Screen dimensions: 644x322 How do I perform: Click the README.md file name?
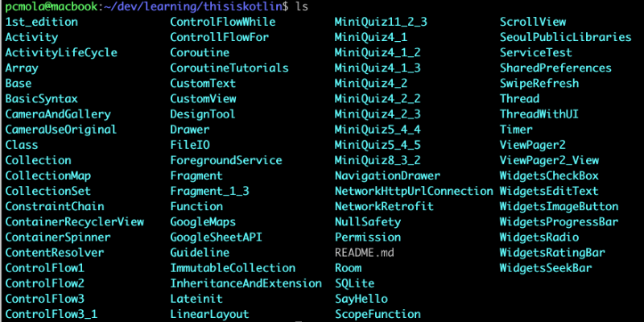point(365,253)
